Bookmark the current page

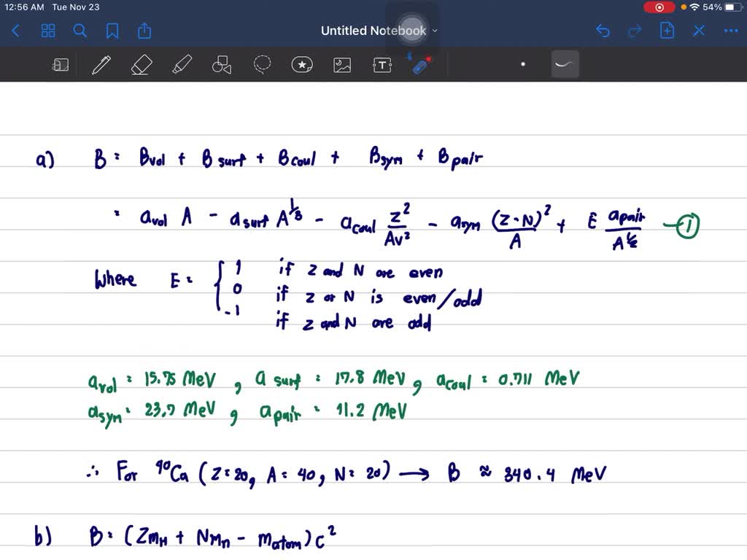tap(111, 31)
